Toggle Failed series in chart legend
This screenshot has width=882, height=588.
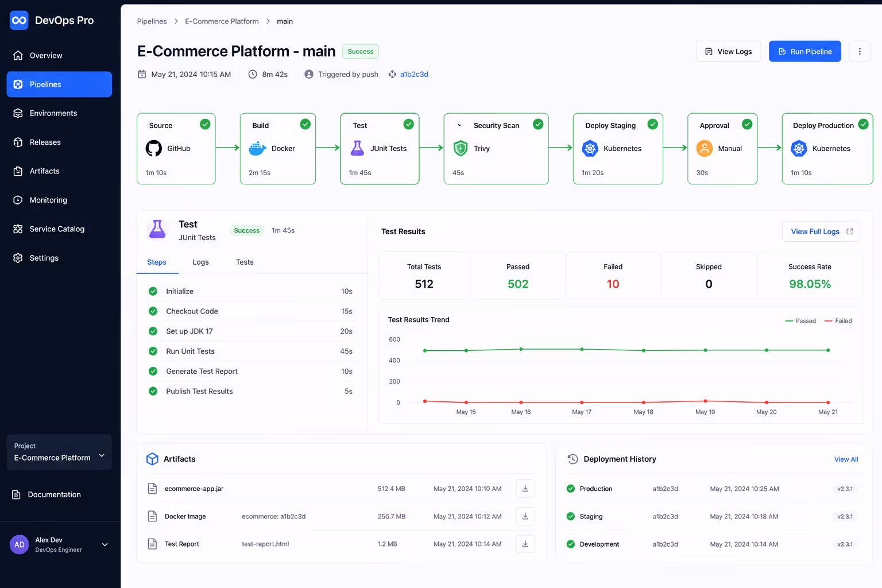tap(838, 321)
